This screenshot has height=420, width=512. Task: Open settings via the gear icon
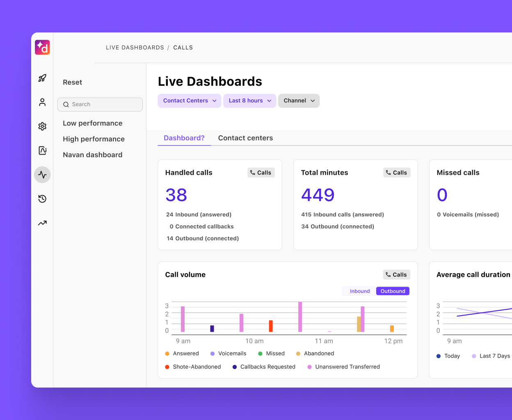click(42, 126)
